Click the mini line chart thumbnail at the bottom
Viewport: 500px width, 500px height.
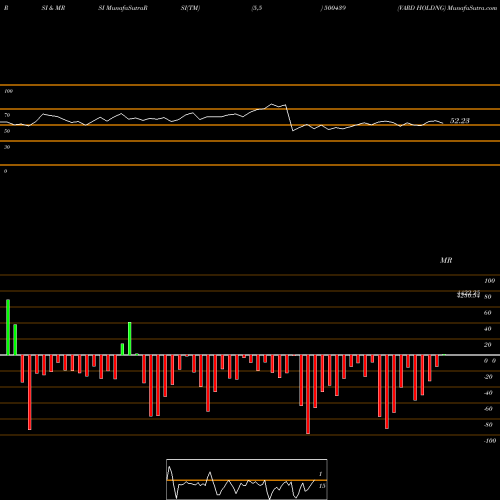tap(247, 479)
